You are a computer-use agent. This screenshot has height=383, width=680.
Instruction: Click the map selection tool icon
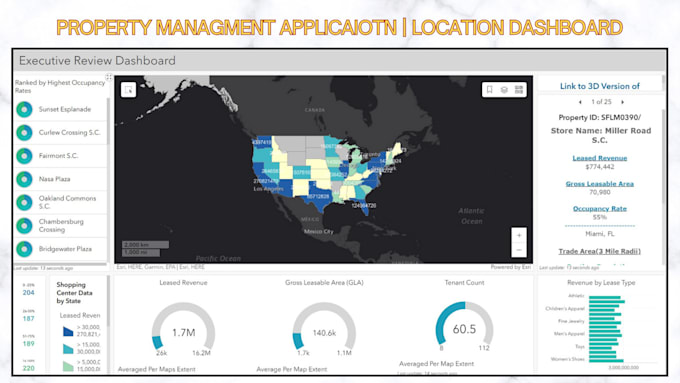[x=128, y=90]
